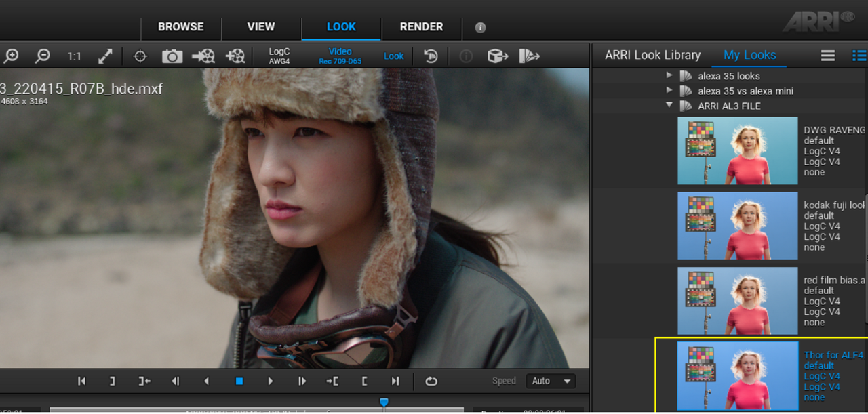Switch library to list view icon
868x414 pixels.
point(859,56)
